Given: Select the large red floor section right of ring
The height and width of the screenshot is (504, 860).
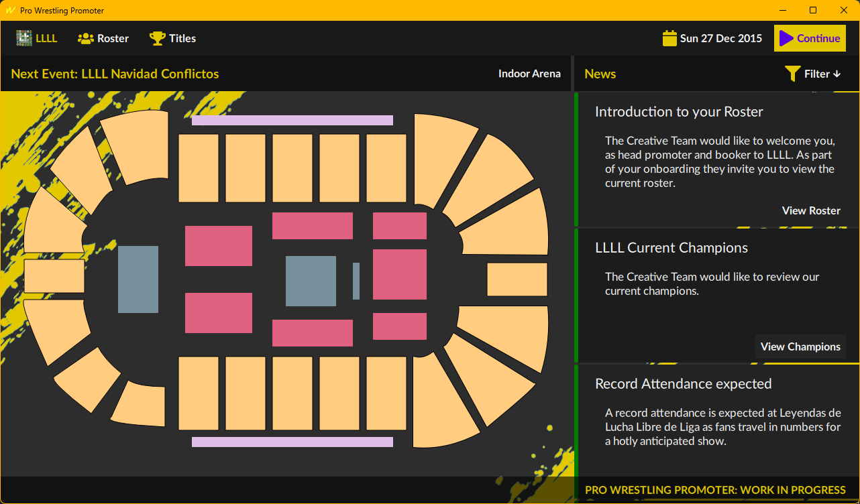Looking at the screenshot, I should click(x=399, y=274).
